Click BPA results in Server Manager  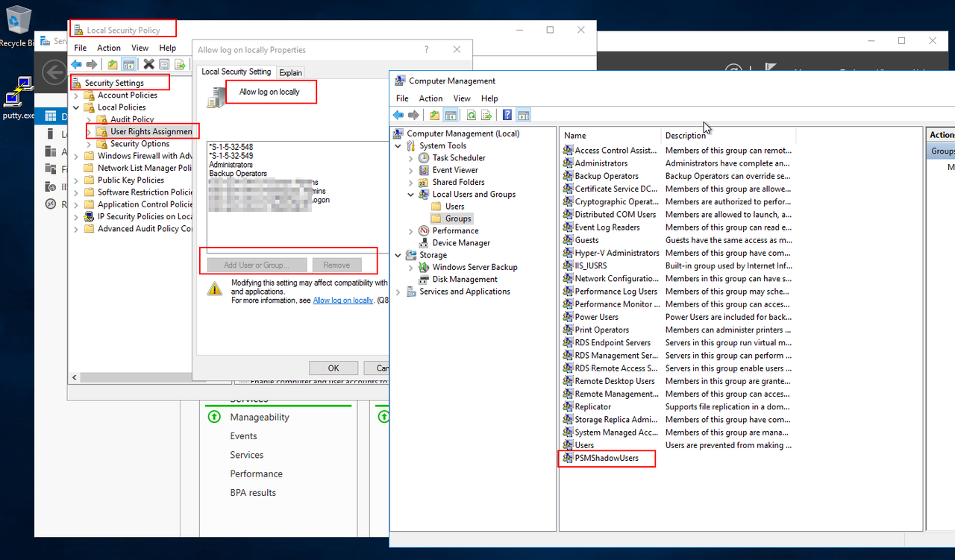coord(253,492)
